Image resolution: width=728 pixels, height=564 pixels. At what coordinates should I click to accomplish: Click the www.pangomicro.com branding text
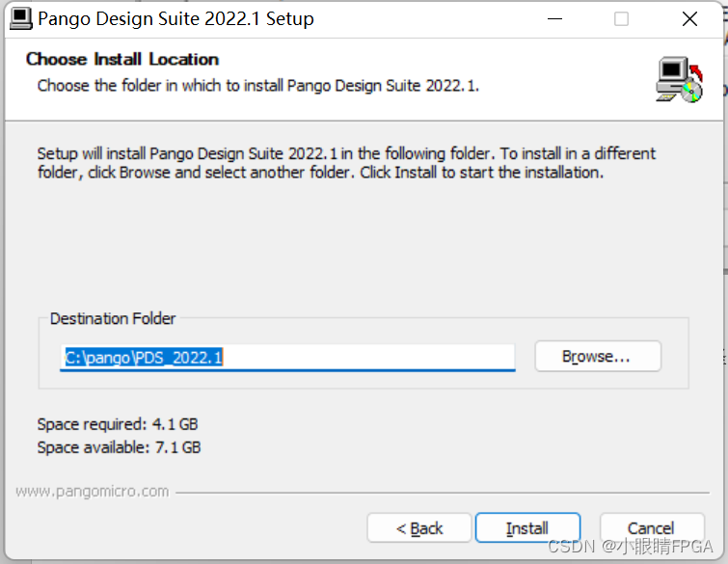[93, 491]
